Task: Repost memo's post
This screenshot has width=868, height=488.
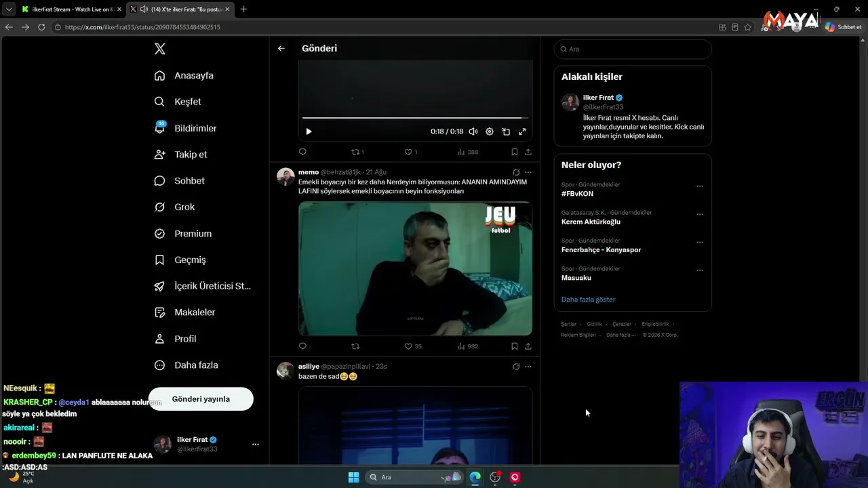Action: (x=355, y=346)
